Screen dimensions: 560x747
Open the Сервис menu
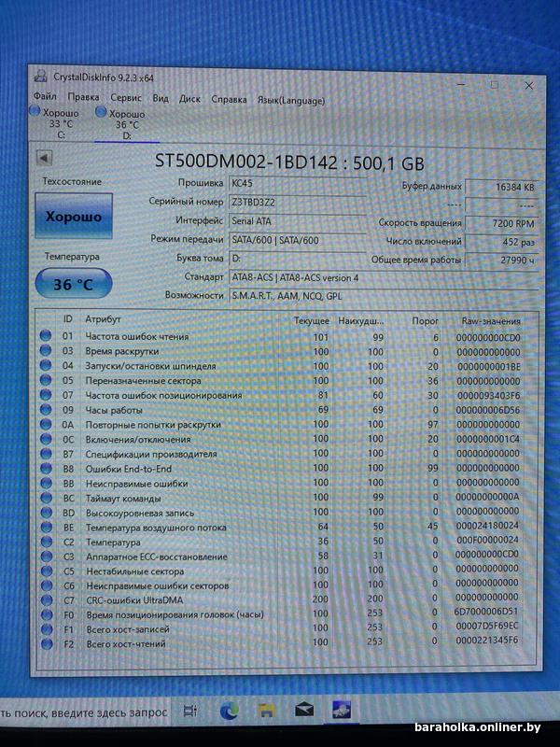coord(126,98)
